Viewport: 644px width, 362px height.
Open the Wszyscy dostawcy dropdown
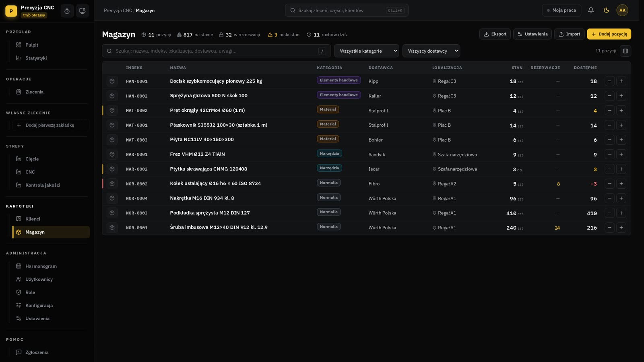click(x=431, y=51)
